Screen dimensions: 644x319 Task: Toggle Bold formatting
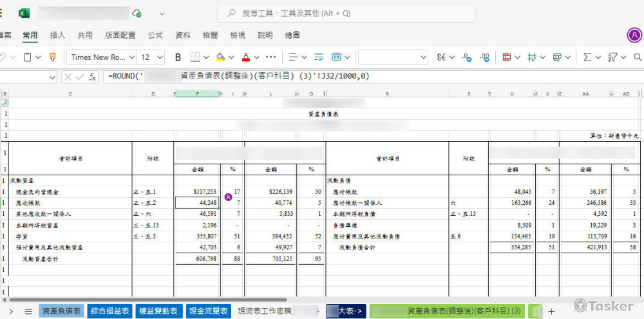178,57
